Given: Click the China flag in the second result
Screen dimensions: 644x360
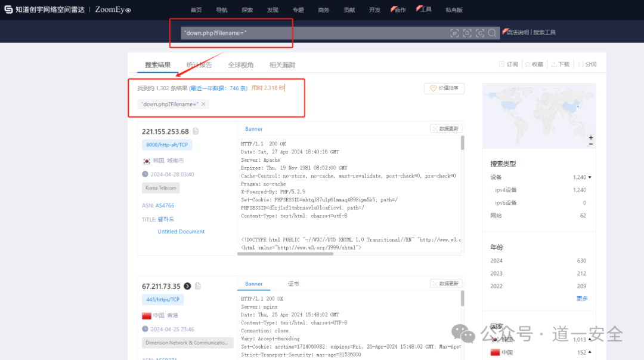Looking at the screenshot, I should pyautogui.click(x=147, y=316).
